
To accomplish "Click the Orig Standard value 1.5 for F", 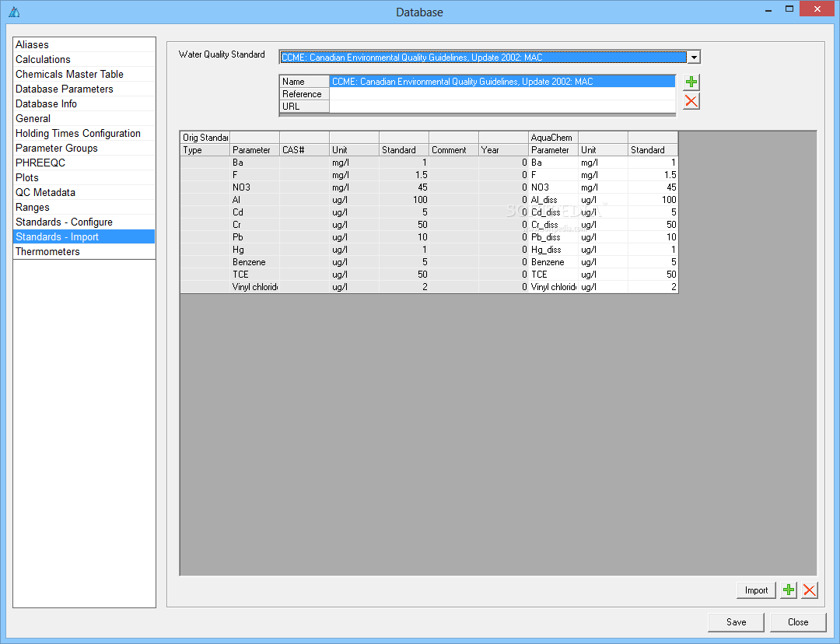I will point(404,175).
